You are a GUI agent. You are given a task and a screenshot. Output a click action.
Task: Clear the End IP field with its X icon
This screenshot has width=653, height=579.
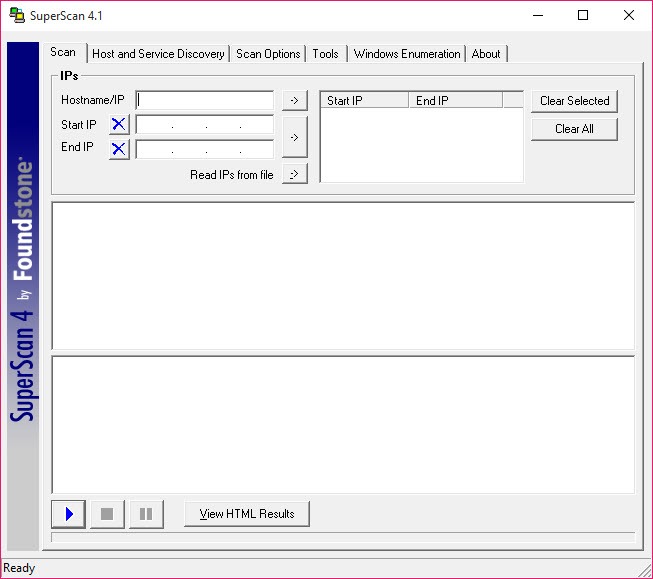tap(119, 149)
